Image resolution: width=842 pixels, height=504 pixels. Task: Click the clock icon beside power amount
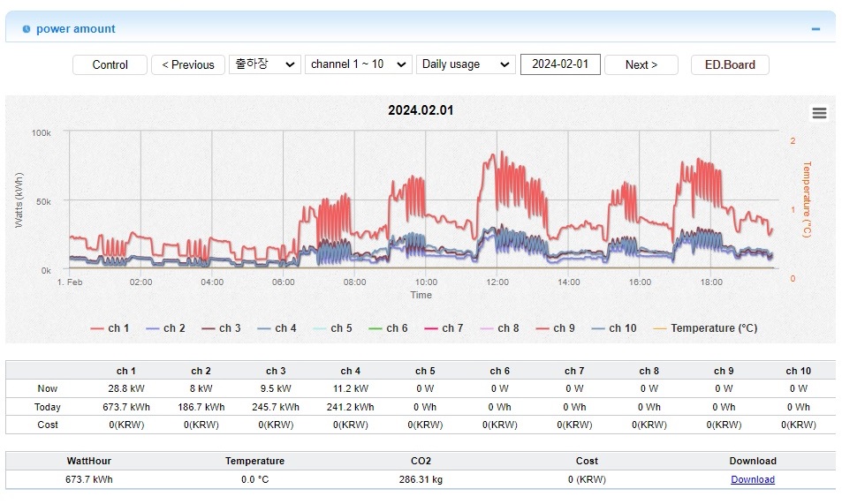pos(27,29)
